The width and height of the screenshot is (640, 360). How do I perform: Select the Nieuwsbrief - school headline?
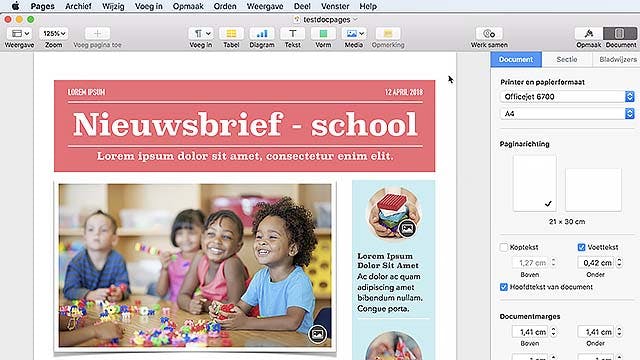click(x=245, y=124)
